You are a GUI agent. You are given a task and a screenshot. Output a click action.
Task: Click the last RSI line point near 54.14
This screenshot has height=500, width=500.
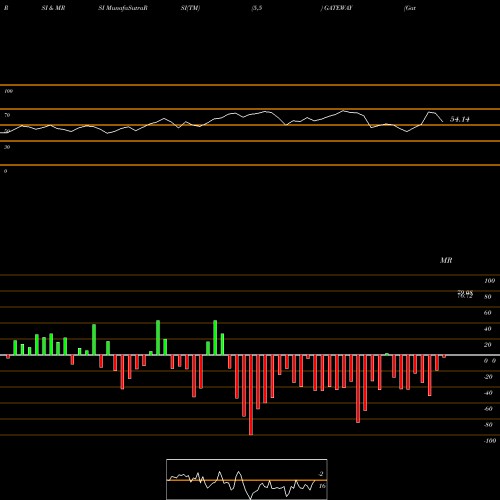tap(443, 122)
